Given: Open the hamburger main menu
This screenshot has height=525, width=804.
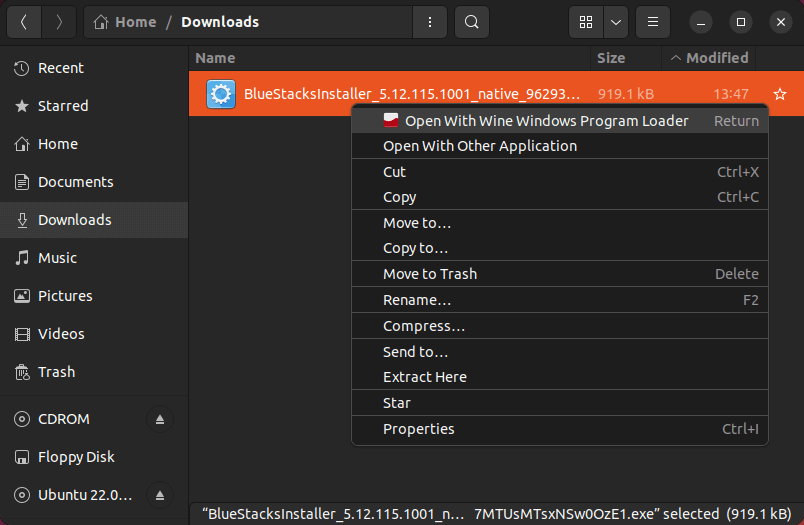Looking at the screenshot, I should coord(653,22).
